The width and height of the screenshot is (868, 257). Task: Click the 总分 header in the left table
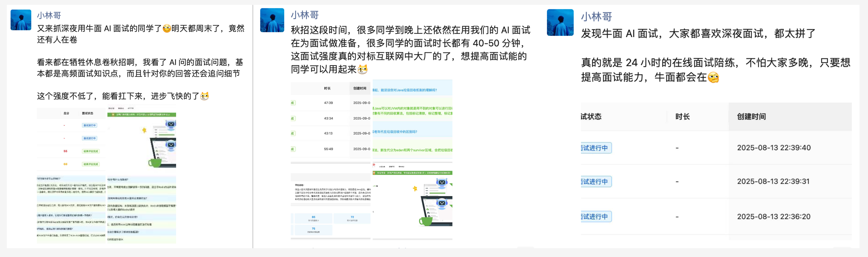[x=66, y=113]
